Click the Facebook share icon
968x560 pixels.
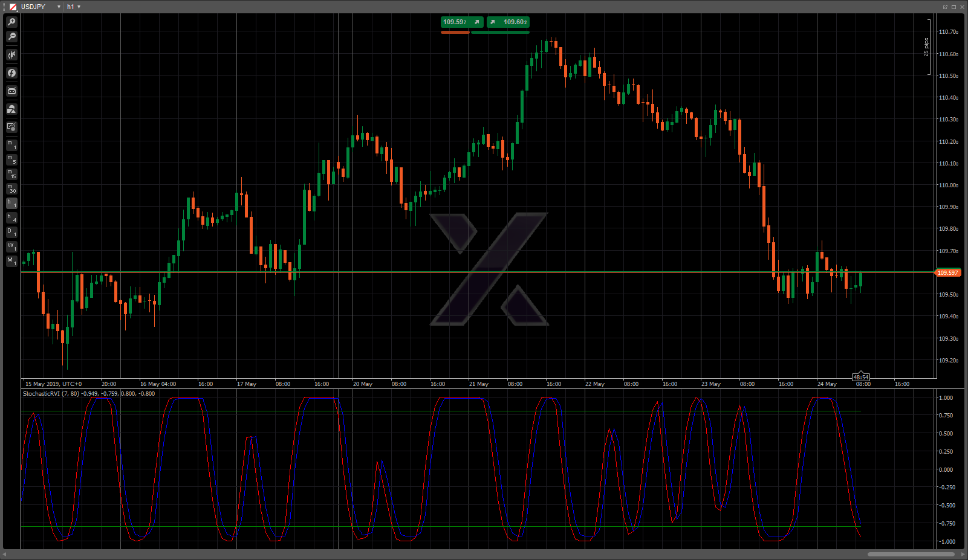(x=11, y=73)
